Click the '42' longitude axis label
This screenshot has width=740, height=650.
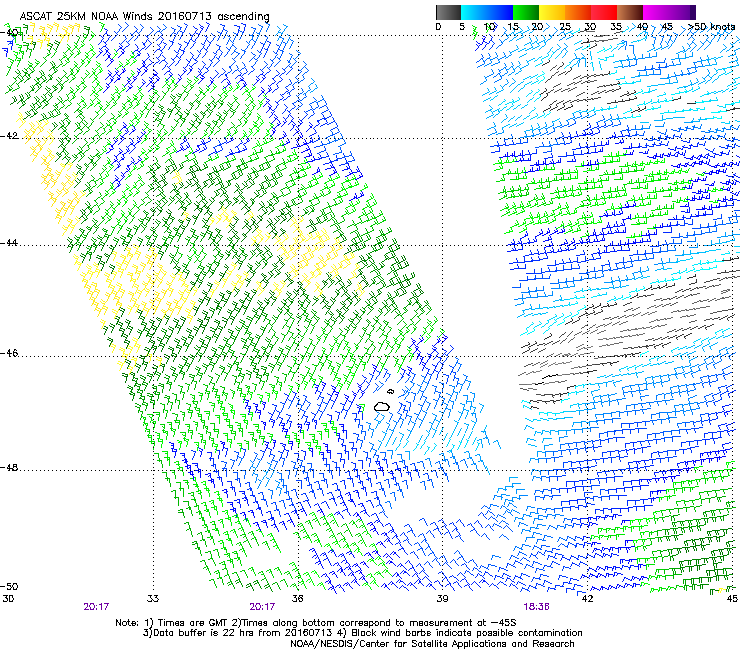pyautogui.click(x=587, y=599)
